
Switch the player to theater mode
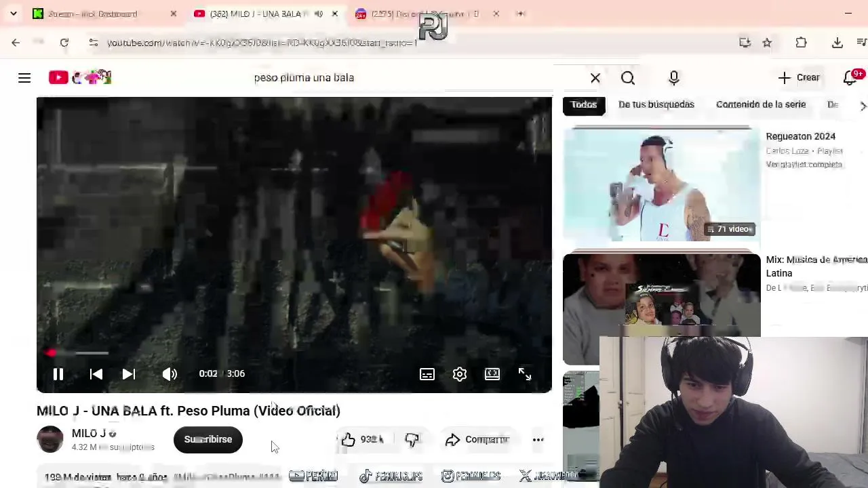pyautogui.click(x=492, y=374)
